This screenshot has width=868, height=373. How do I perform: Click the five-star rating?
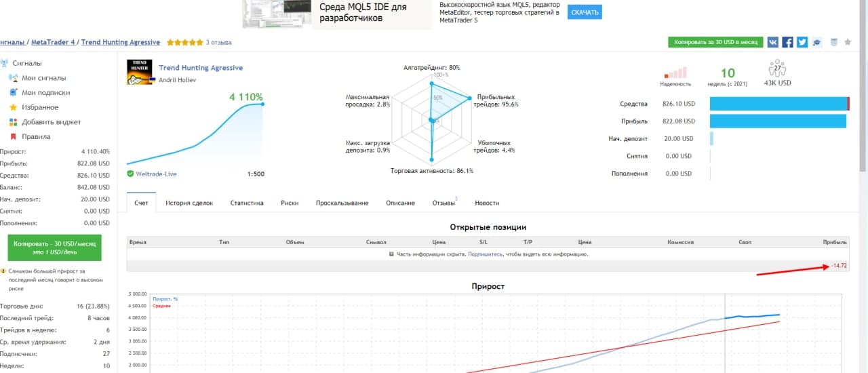point(185,42)
